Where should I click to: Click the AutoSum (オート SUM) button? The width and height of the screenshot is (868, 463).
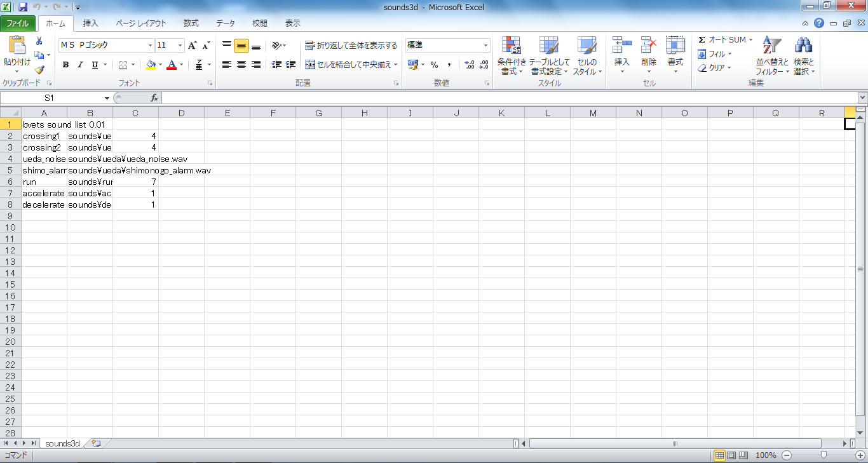coord(722,40)
